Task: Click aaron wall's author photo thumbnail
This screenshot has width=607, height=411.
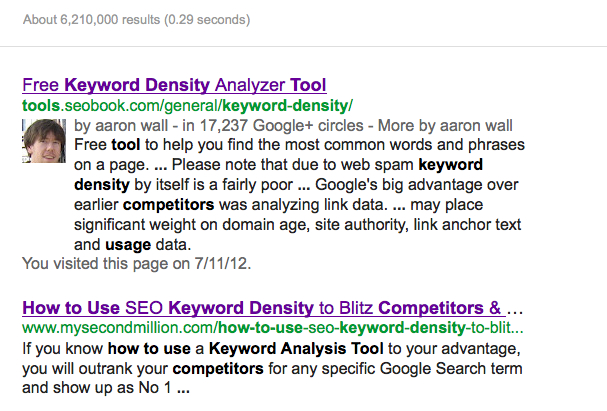Action: [44, 141]
